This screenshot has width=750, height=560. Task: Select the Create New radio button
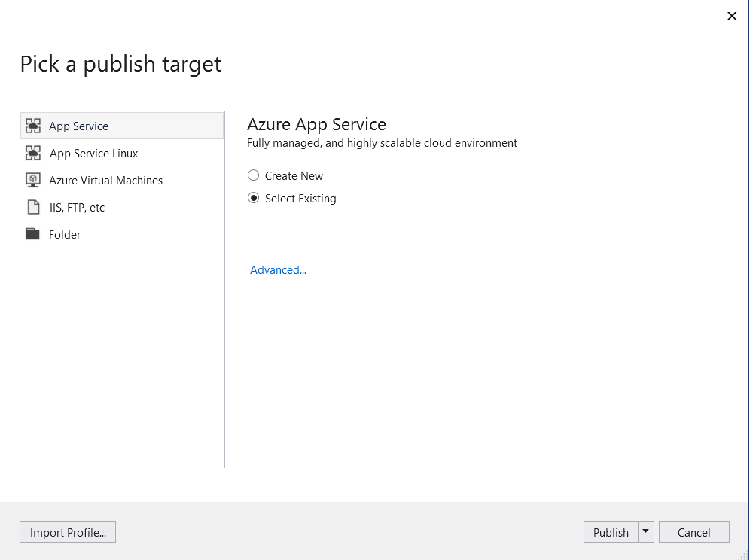pyautogui.click(x=253, y=175)
